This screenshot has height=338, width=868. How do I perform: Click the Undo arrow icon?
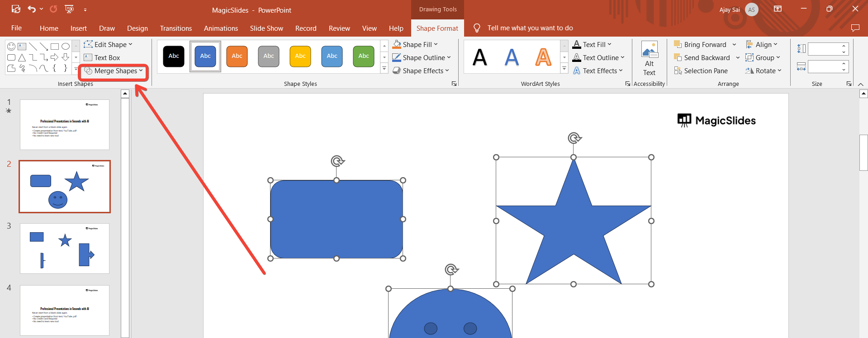click(32, 9)
